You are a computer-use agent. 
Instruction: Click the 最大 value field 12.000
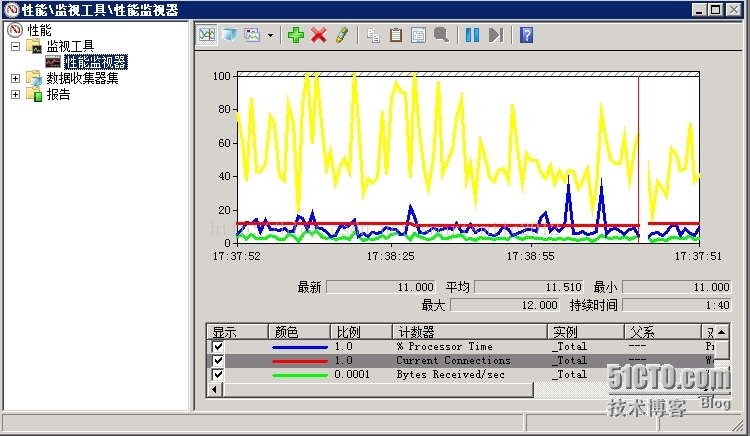(505, 305)
